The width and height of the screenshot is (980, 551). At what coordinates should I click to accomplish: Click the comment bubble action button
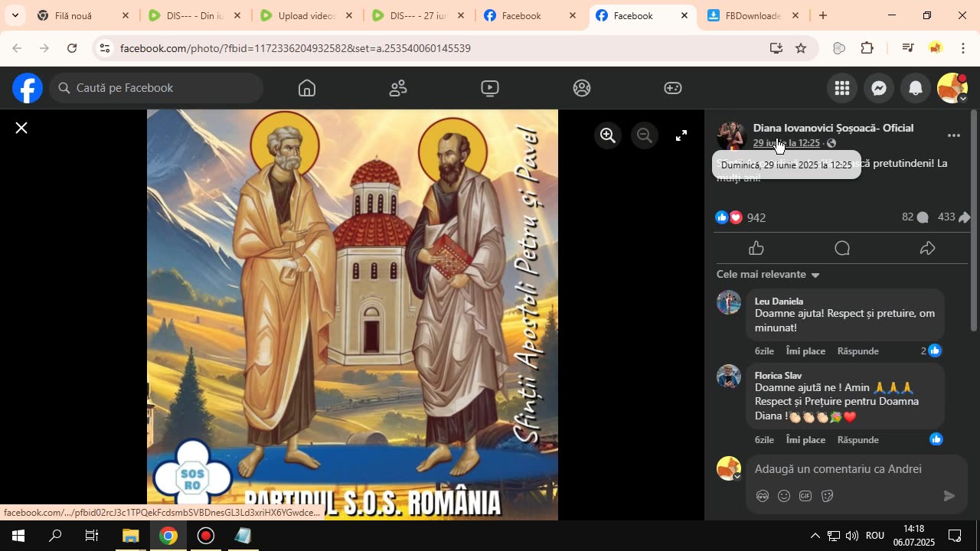pos(842,248)
